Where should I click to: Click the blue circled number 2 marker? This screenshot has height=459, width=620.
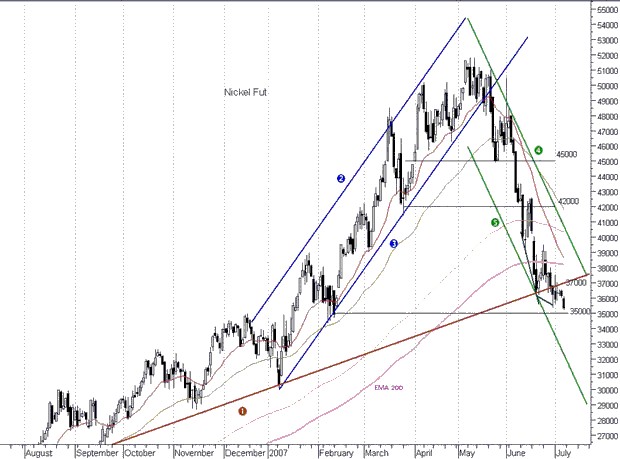(x=341, y=179)
